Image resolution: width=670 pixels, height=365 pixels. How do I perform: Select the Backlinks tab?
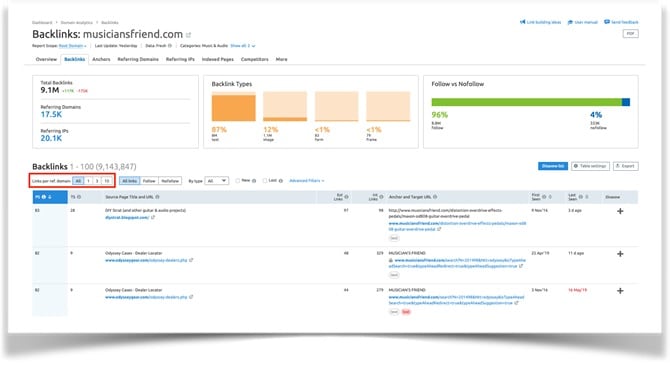point(75,59)
